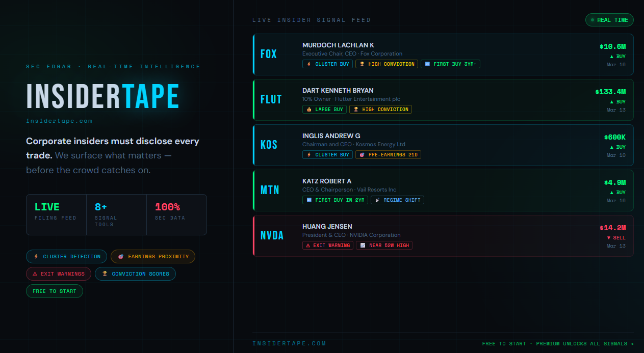Click the FREE TO START button
The height and width of the screenshot is (353, 644).
point(54,291)
